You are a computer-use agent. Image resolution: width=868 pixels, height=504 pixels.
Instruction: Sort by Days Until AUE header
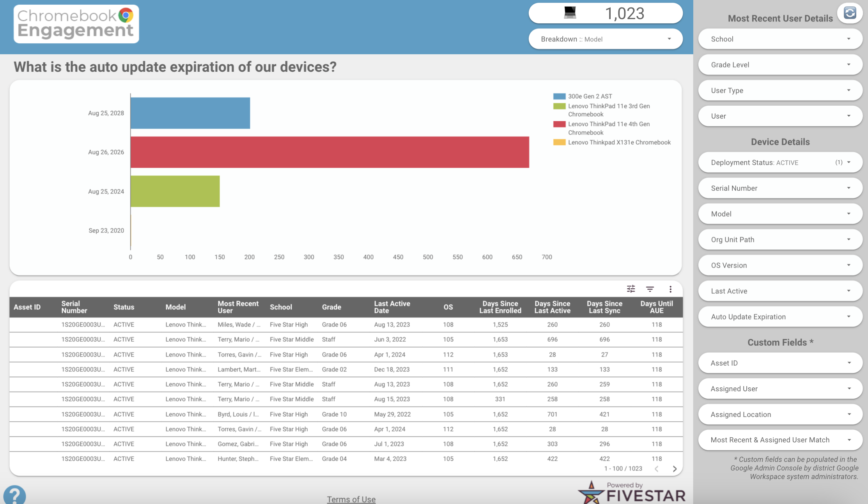(657, 307)
